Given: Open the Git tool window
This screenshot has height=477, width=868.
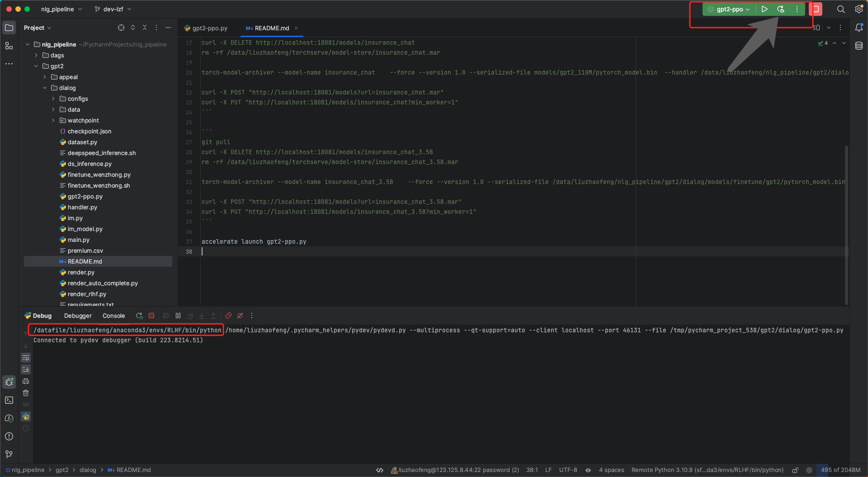Looking at the screenshot, I should coord(9,454).
